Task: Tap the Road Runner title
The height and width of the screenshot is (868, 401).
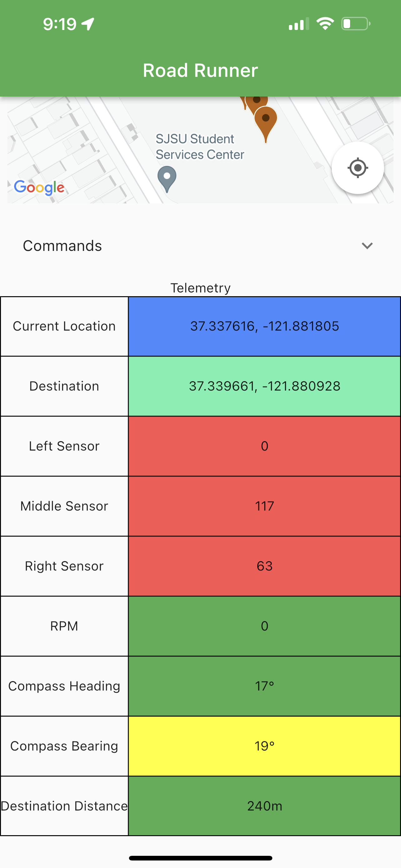Action: pyautogui.click(x=200, y=70)
